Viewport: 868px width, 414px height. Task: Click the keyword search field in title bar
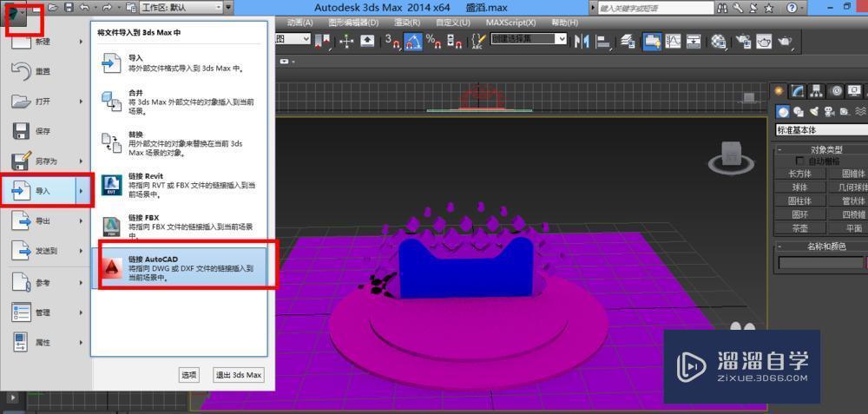(x=654, y=8)
